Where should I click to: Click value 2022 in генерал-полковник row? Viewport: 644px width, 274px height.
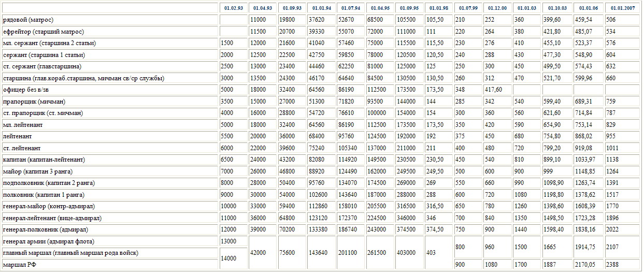613,229
